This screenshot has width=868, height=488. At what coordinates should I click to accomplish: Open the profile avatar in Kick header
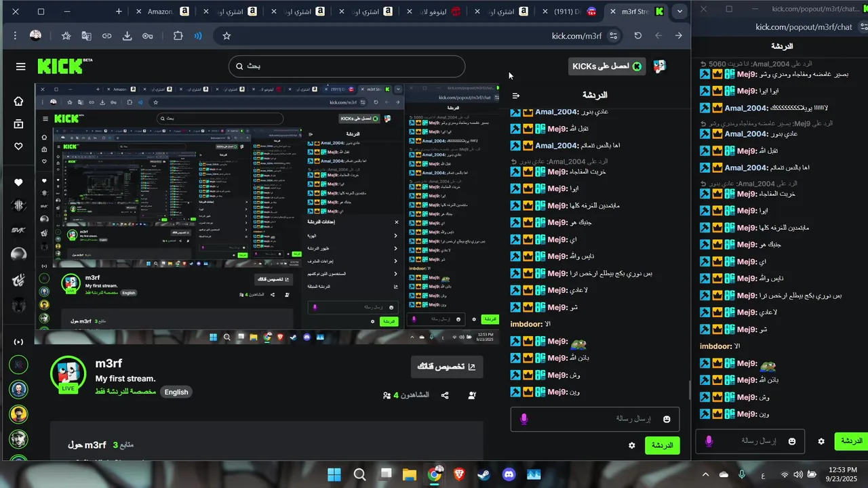click(x=659, y=66)
